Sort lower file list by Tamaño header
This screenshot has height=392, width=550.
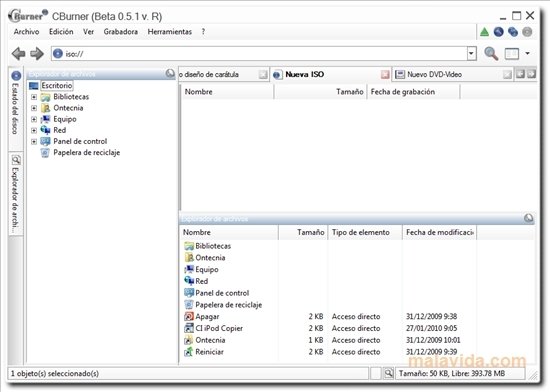point(303,232)
